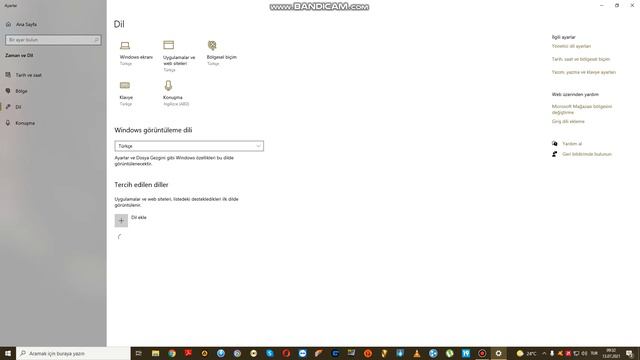The image size is (640, 360).
Task: Open the Windows görüntüleme dili dropdown
Action: click(189, 146)
